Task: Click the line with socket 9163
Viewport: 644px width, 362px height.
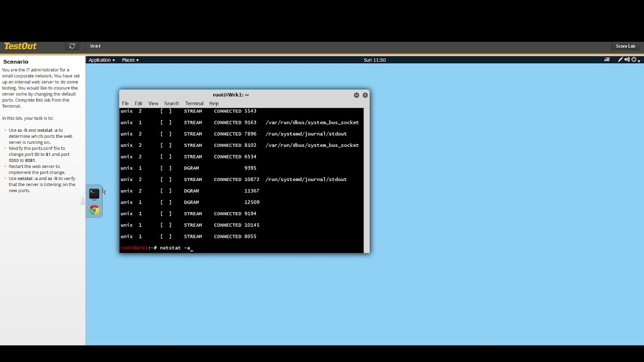Action: (239, 123)
